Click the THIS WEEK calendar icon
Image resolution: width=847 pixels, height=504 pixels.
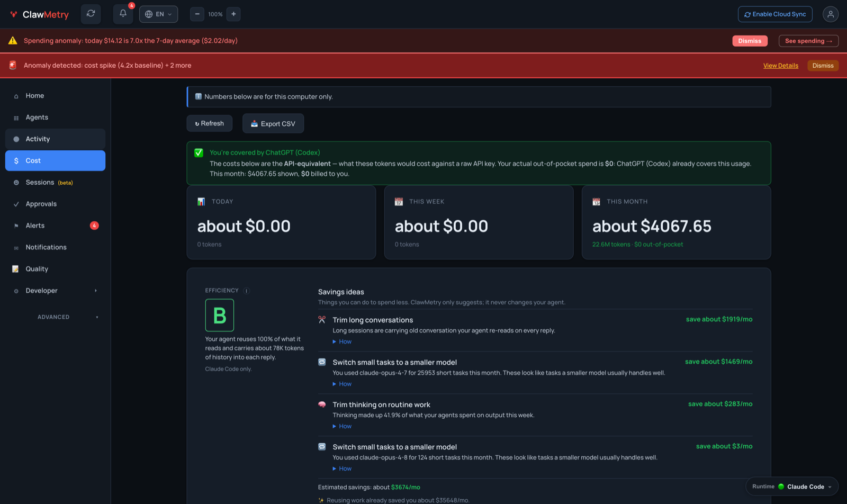[x=399, y=202]
